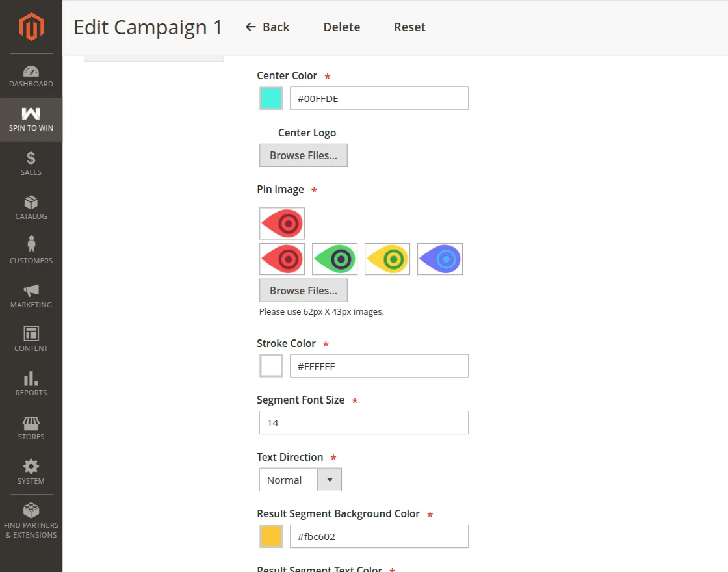Click Back to leave the campaign editor
This screenshot has height=572, width=728.
(x=267, y=27)
